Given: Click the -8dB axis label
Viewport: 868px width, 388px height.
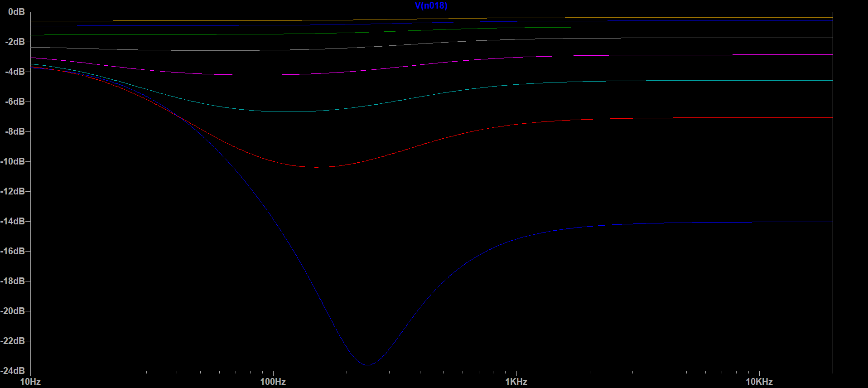Looking at the screenshot, I should click(15, 131).
